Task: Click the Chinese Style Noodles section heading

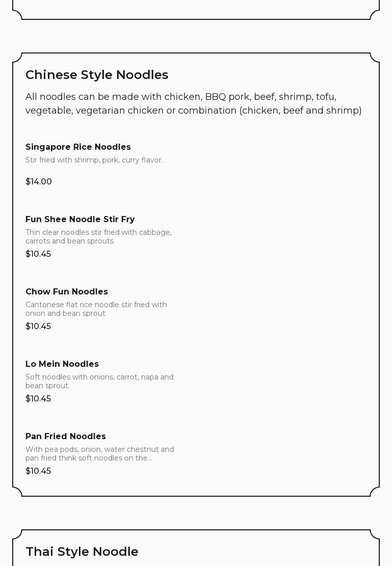Action: click(97, 75)
